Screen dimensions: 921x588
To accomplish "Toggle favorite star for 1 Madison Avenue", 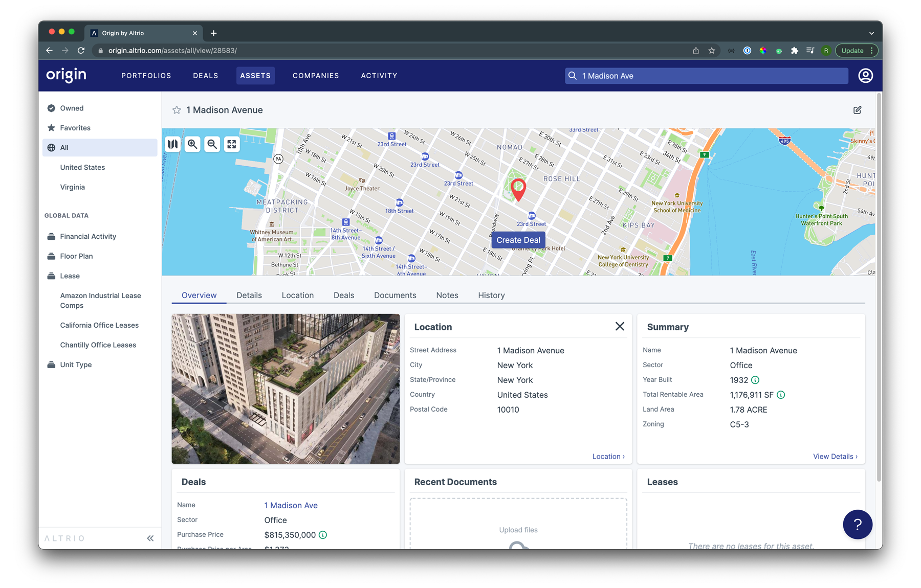I will (177, 110).
